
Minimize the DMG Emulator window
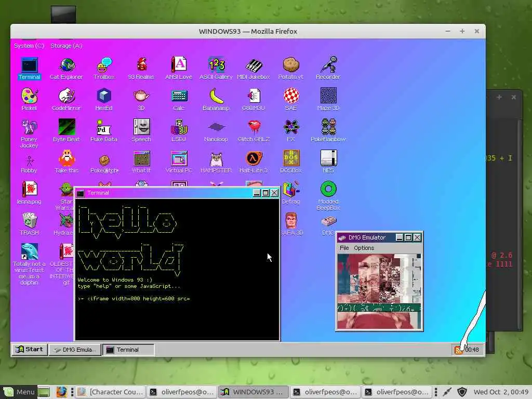pyautogui.click(x=400, y=237)
